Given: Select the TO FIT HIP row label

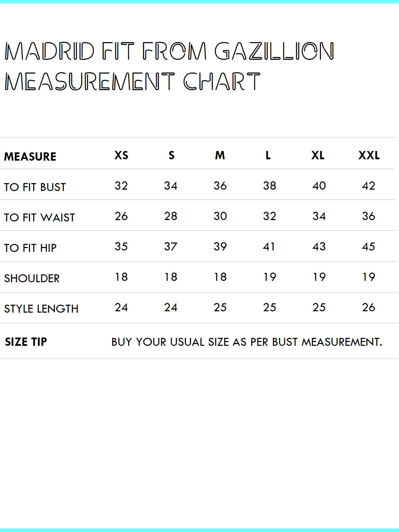Looking at the screenshot, I should (x=30, y=248).
